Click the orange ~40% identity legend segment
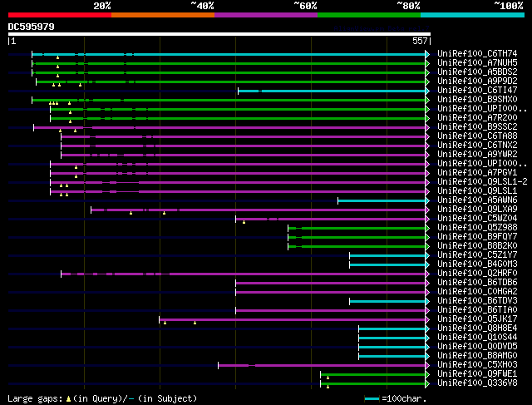This screenshot has height=405, width=532. pyautogui.click(x=163, y=15)
